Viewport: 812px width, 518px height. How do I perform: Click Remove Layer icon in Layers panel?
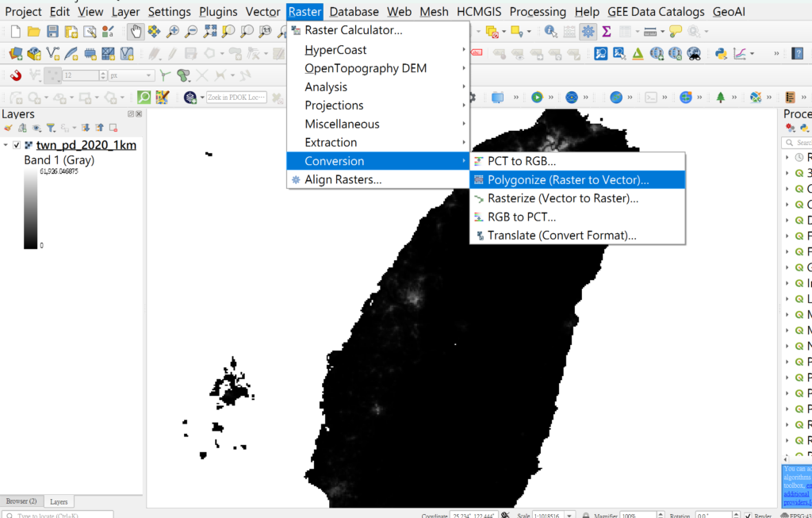click(113, 128)
